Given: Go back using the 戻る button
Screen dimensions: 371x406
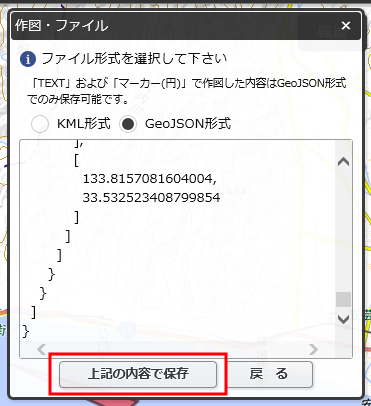Looking at the screenshot, I should pyautogui.click(x=269, y=374).
